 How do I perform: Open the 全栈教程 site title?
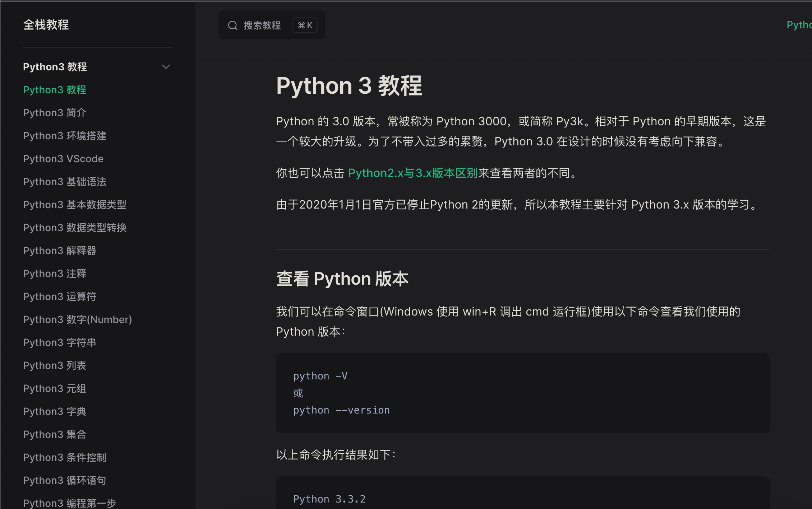46,25
